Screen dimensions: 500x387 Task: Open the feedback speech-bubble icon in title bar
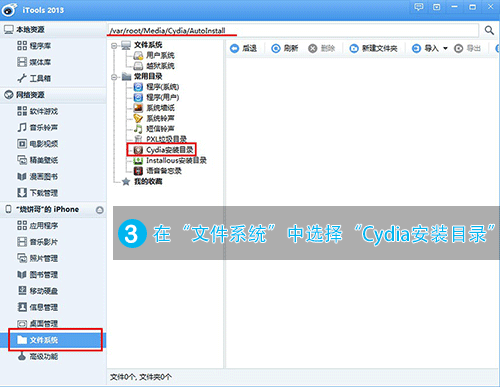(x=419, y=7)
